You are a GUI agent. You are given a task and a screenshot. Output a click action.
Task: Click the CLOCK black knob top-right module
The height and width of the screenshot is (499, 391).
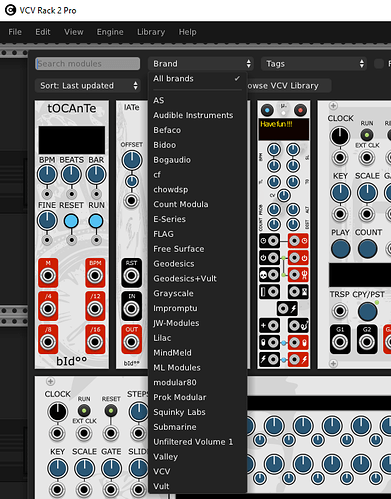tap(340, 136)
